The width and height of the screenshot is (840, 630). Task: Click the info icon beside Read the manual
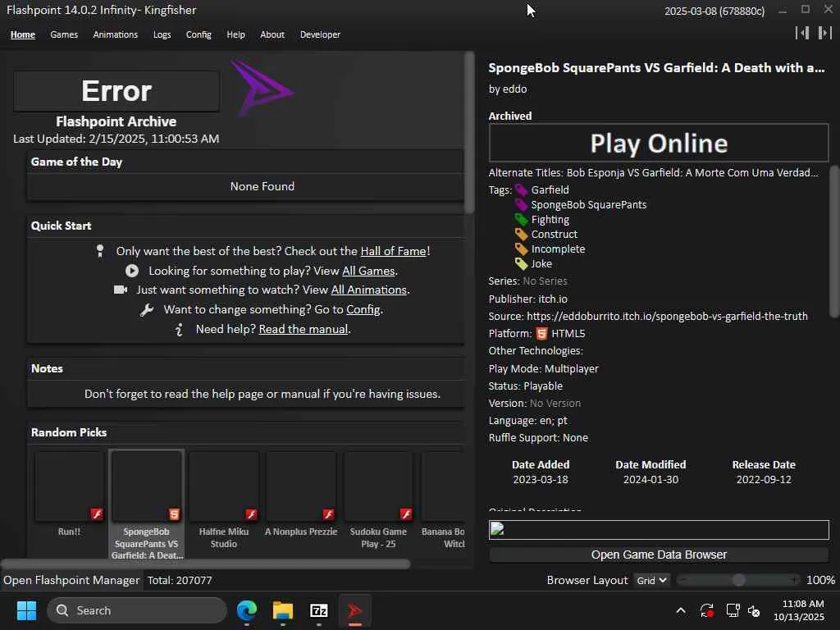tap(180, 330)
